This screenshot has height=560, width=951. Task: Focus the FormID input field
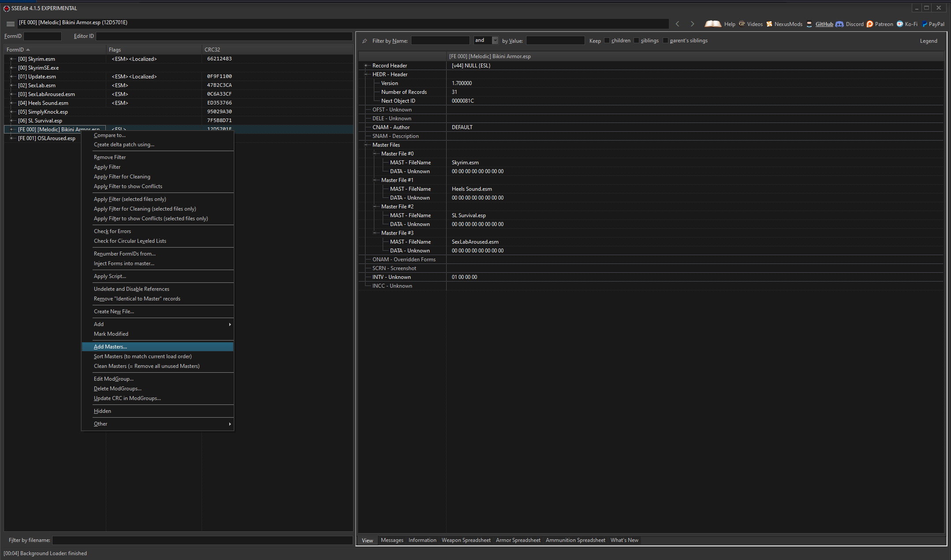(42, 36)
